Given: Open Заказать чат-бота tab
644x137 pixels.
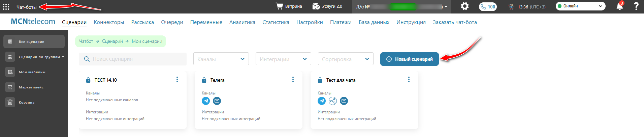Looking at the screenshot, I should click(x=455, y=22).
